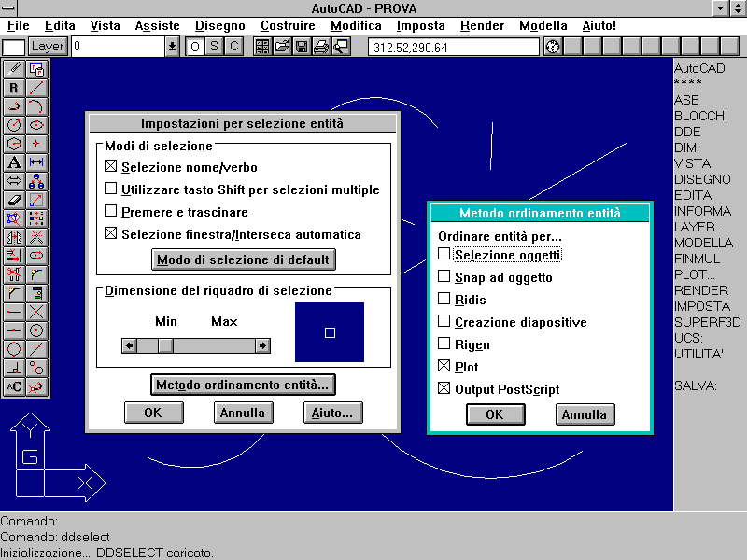
Task: Click the Save (floppy disk) toolbar icon
Action: (x=302, y=47)
